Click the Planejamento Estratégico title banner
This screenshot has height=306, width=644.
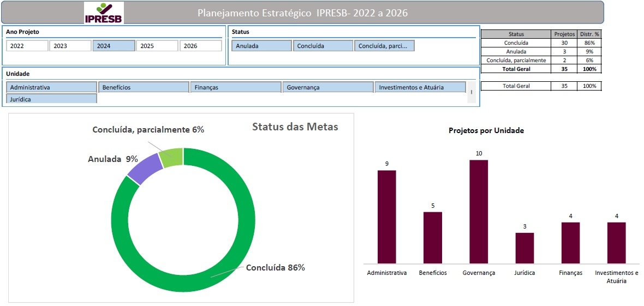303,13
